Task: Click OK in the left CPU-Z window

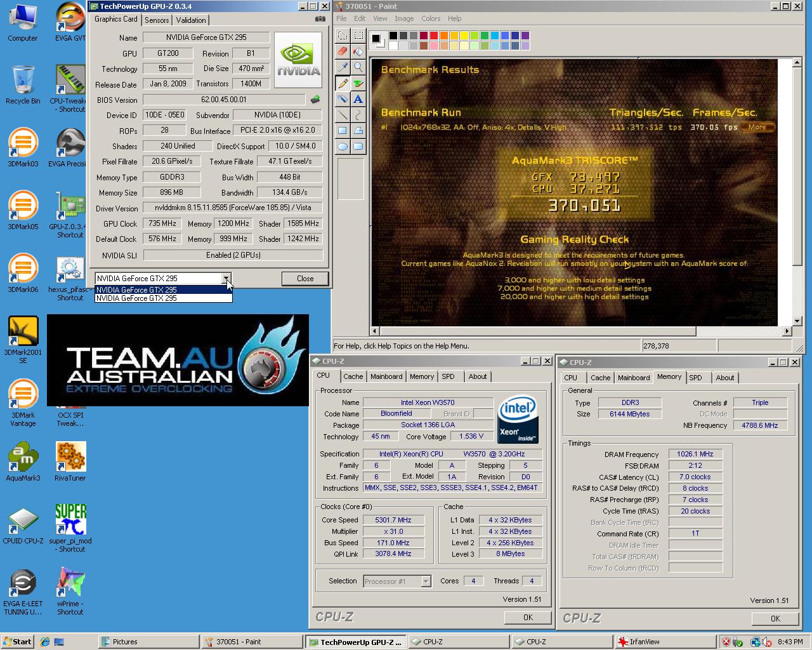Action: [x=528, y=617]
